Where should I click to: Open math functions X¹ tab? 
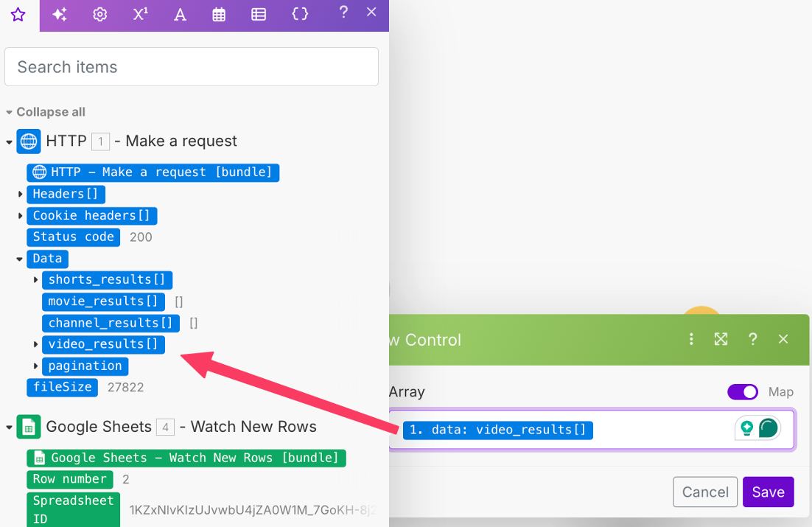[x=140, y=14]
